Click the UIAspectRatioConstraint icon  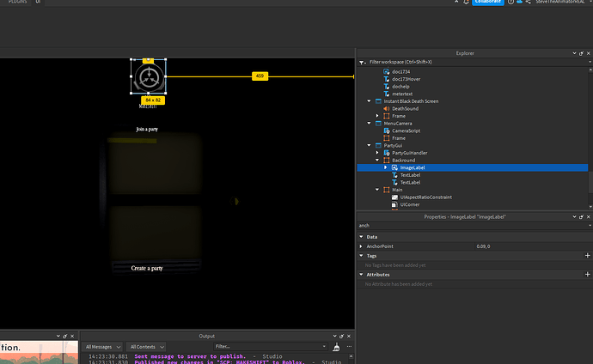[x=394, y=197]
